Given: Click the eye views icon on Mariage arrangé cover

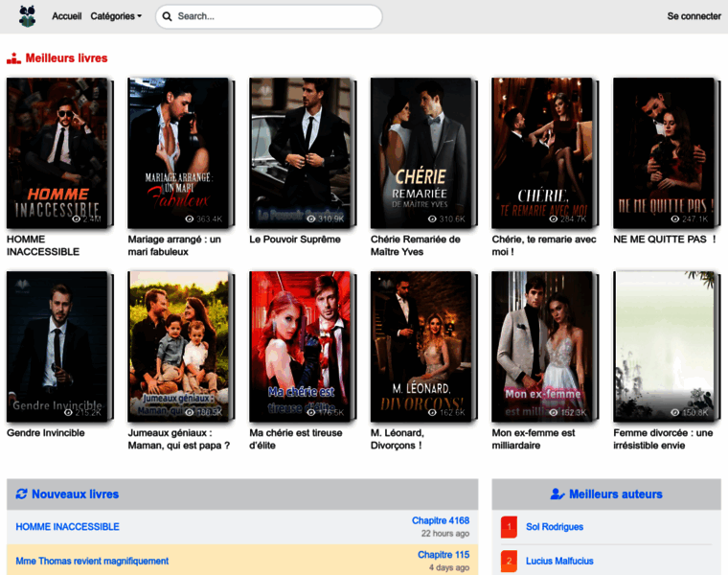Looking at the screenshot, I should click(x=190, y=219).
